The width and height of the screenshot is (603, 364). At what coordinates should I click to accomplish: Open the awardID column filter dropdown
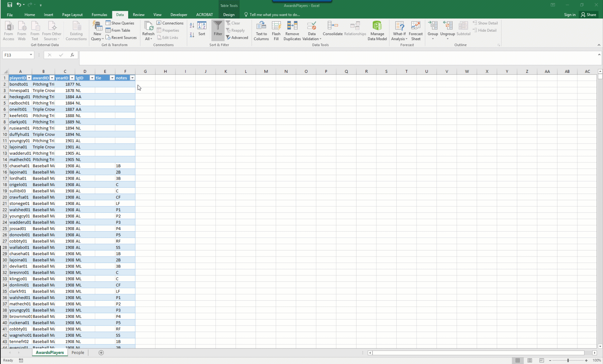[52, 78]
